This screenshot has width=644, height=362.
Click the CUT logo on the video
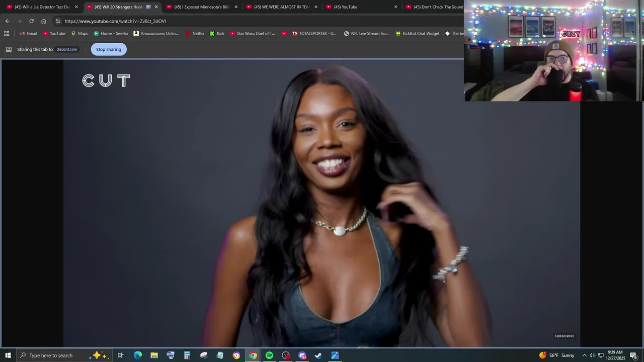106,80
